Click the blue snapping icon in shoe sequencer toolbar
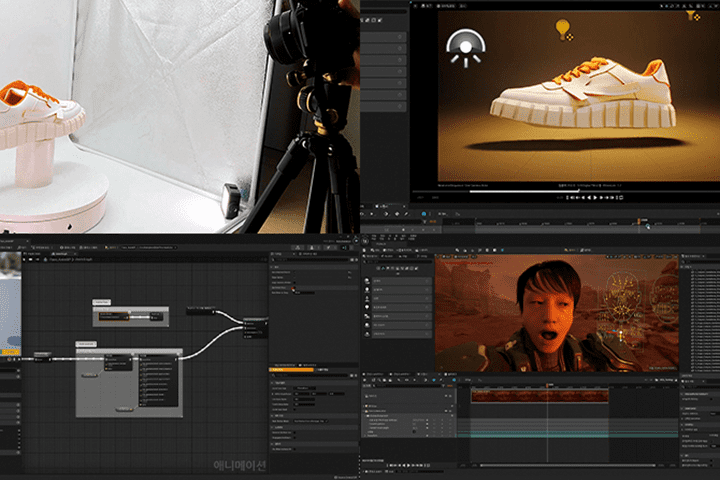720x480 pixels. [423, 214]
